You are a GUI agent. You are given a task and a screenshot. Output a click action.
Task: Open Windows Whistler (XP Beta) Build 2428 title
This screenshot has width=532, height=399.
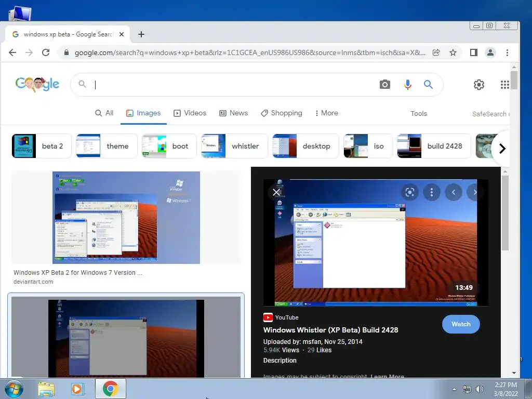[x=331, y=330]
